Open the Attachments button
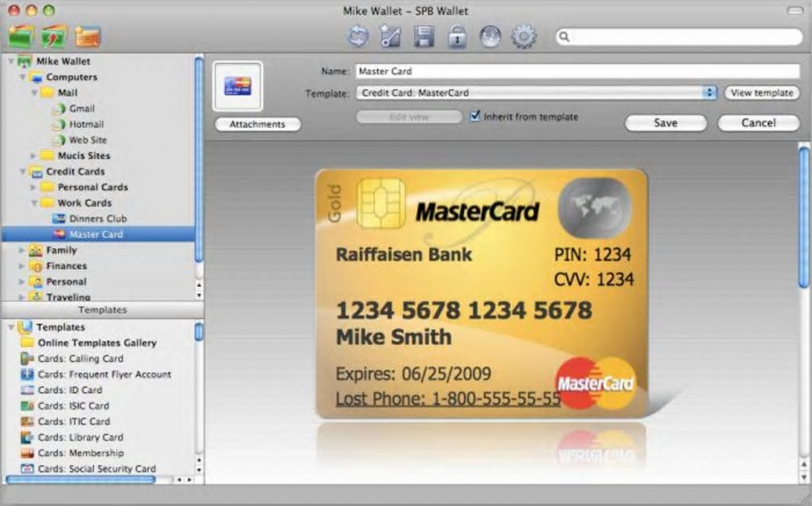 click(x=257, y=124)
